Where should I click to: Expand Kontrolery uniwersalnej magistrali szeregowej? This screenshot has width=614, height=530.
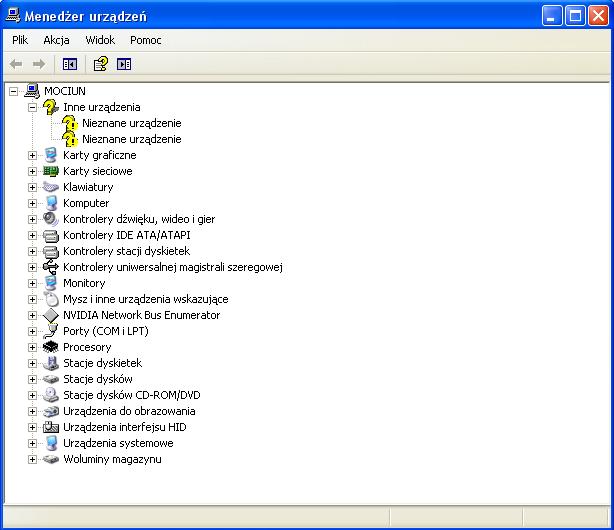(33, 268)
